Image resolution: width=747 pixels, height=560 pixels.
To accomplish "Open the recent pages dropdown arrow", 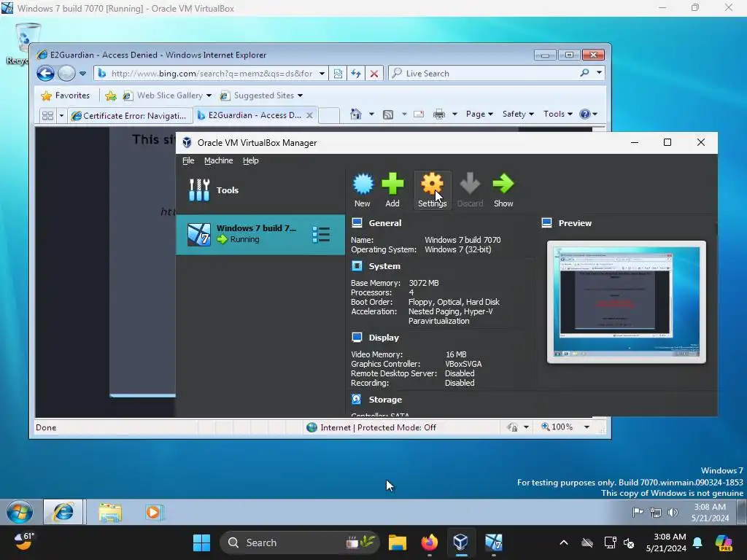I will tap(83, 74).
